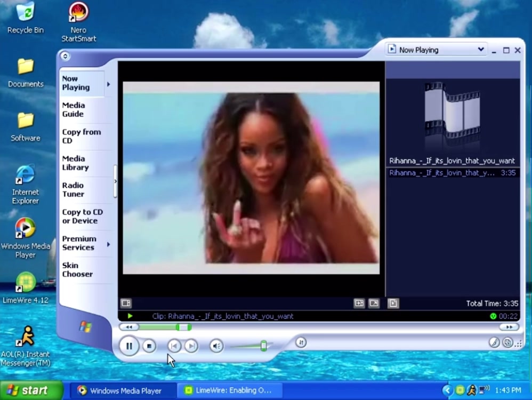Click the LimeWire tray icon
This screenshot has width=532, height=400.
point(460,390)
